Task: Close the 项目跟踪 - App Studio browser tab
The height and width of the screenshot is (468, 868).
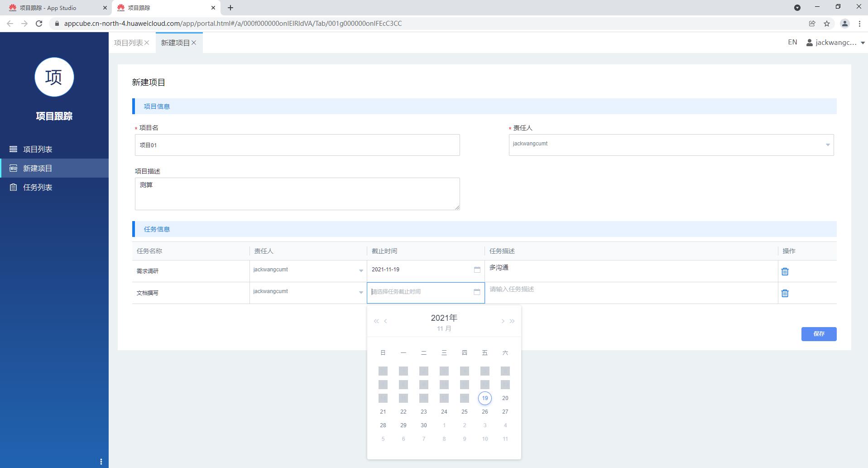Action: (x=105, y=8)
